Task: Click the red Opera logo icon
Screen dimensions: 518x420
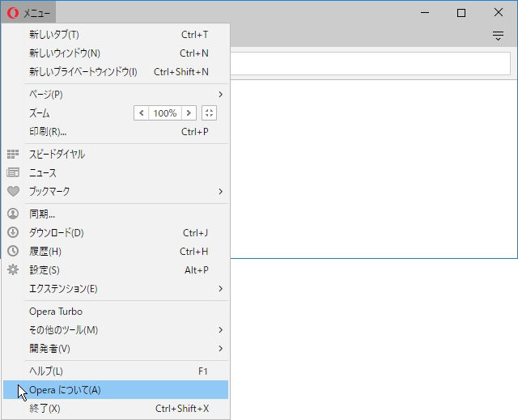Action: point(13,13)
